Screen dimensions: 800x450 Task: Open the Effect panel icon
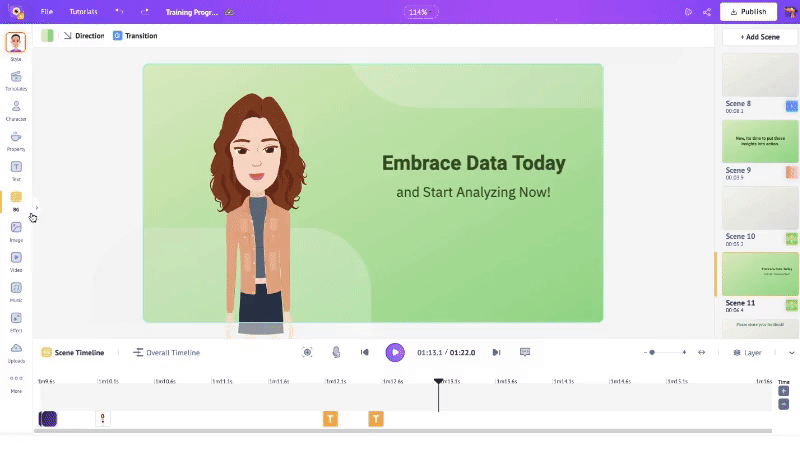[x=16, y=319]
